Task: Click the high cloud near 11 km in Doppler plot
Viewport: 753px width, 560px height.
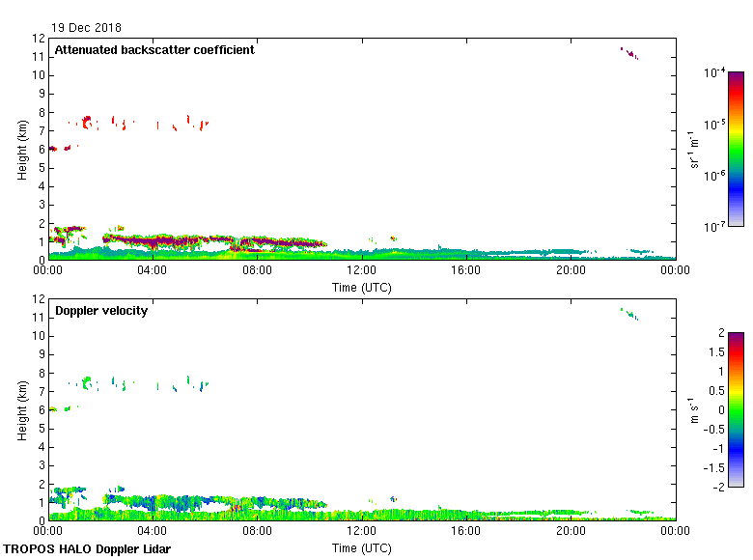Action: [x=629, y=314]
